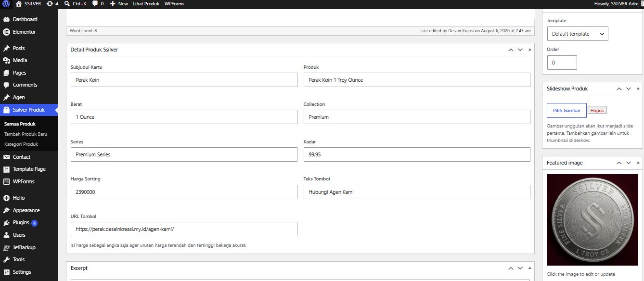This screenshot has width=644, height=281.
Task: Open Kategori Produk submenu
Action: pos(21,144)
